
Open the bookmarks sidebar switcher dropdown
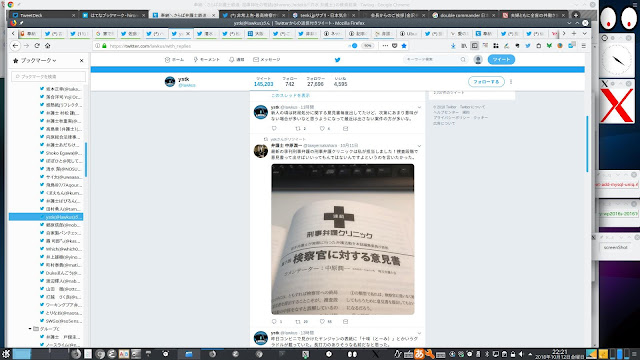38,60
